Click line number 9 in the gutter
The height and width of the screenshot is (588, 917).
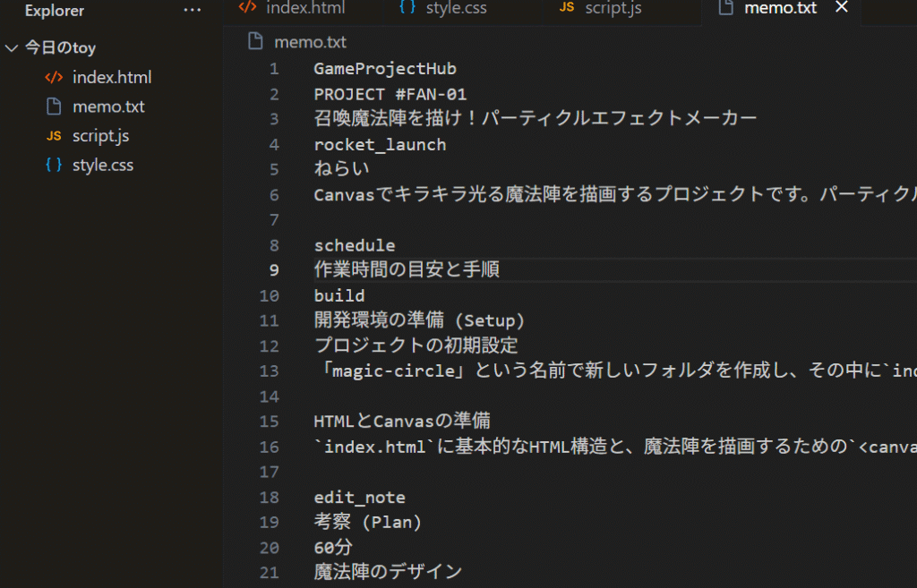(x=270, y=270)
